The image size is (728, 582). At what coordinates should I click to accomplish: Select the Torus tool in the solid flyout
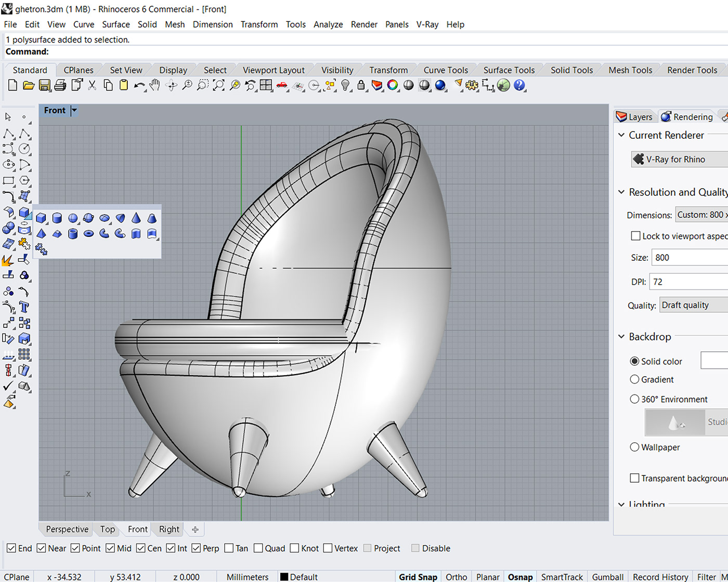(88, 233)
